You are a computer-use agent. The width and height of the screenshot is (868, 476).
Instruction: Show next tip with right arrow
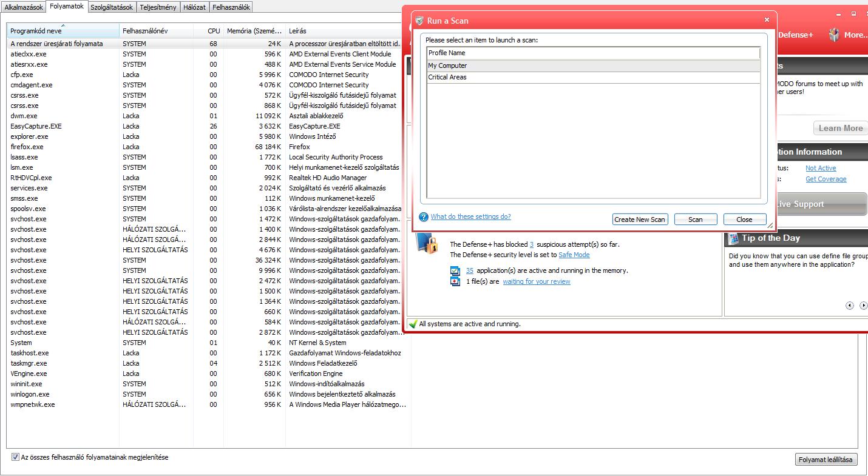click(864, 306)
